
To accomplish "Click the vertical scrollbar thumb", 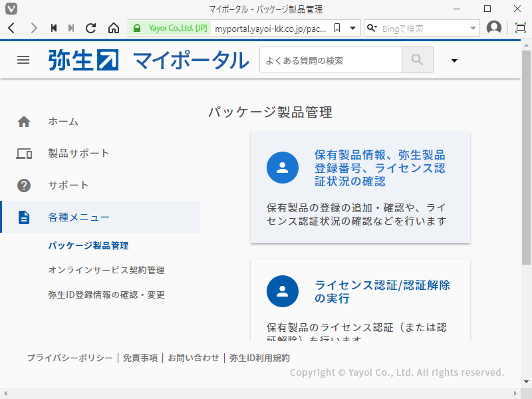I will coord(526,158).
